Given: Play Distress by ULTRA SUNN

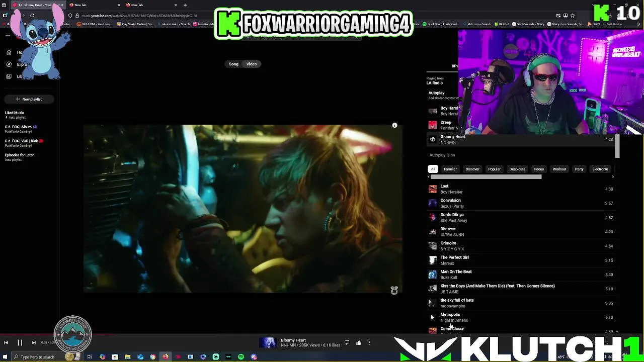Looking at the screenshot, I should click(x=521, y=232).
